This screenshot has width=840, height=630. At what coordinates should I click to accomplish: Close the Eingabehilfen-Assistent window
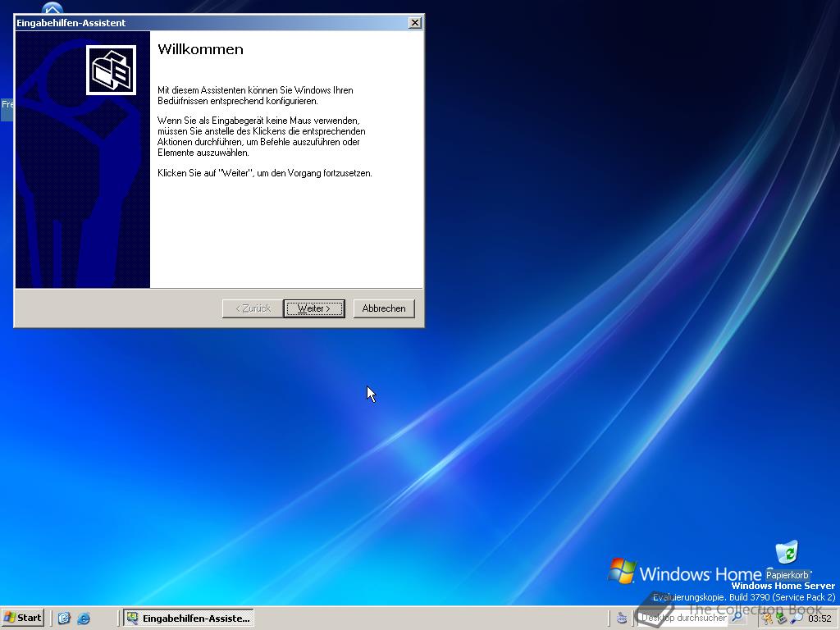click(x=414, y=22)
